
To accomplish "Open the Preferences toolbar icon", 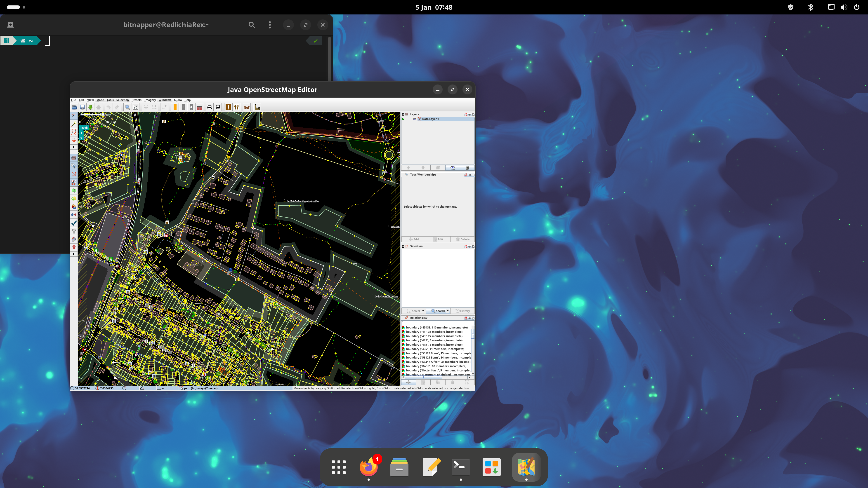I will click(x=135, y=107).
